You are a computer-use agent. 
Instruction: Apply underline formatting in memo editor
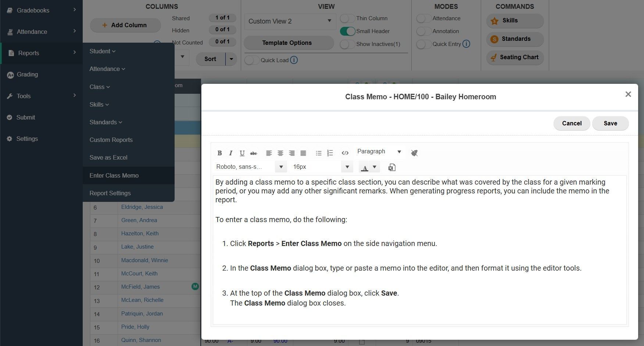point(242,153)
